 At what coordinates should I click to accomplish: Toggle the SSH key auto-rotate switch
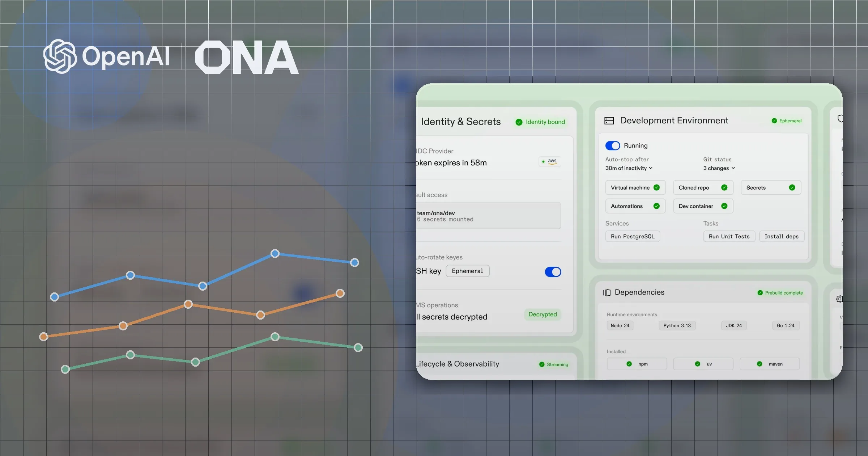[x=553, y=272]
